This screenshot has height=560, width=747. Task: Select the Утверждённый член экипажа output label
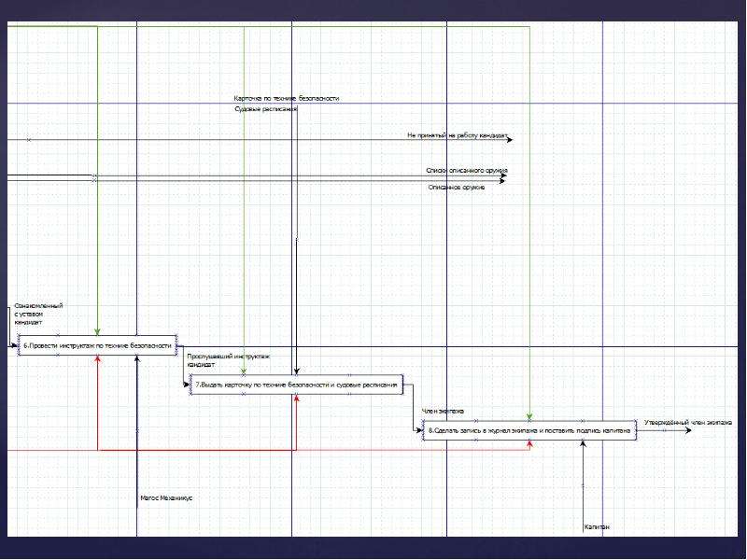tap(688, 423)
